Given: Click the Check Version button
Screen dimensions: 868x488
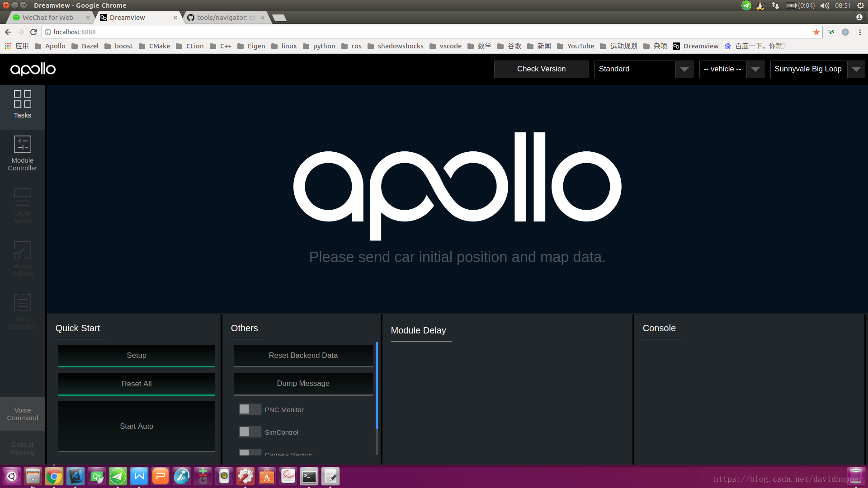Looking at the screenshot, I should click(541, 69).
